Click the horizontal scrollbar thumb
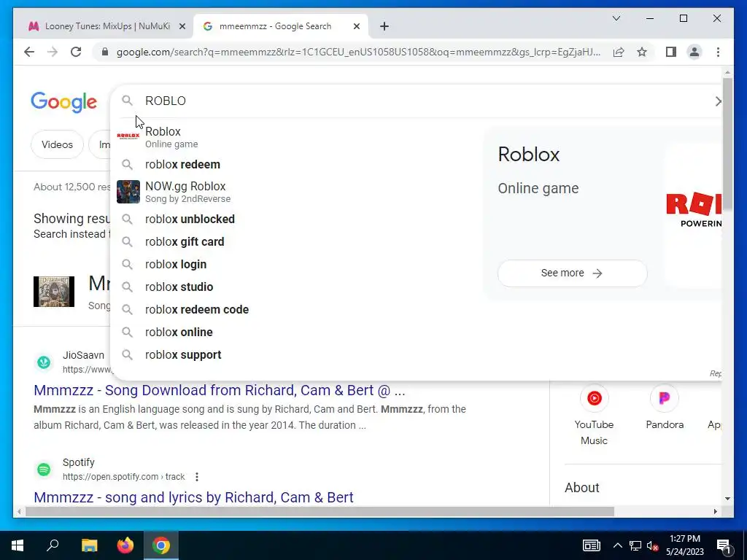Image resolution: width=747 pixels, height=560 pixels. pos(320,511)
